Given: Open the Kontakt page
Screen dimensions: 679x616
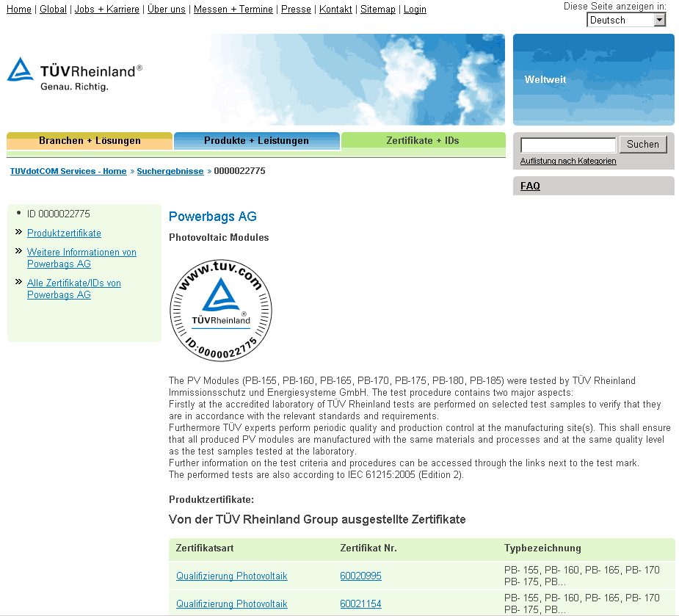Looking at the screenshot, I should [x=335, y=9].
